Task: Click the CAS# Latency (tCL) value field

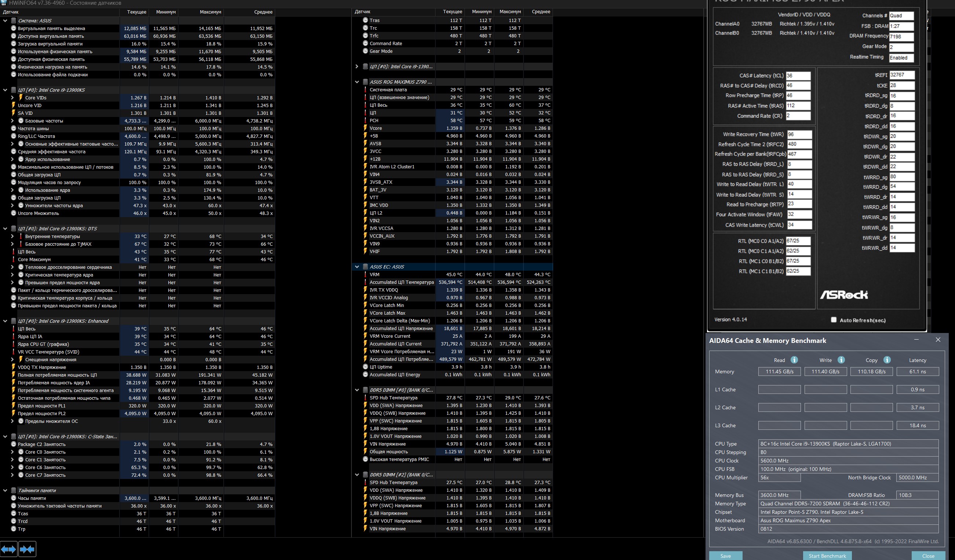Action: coord(798,76)
